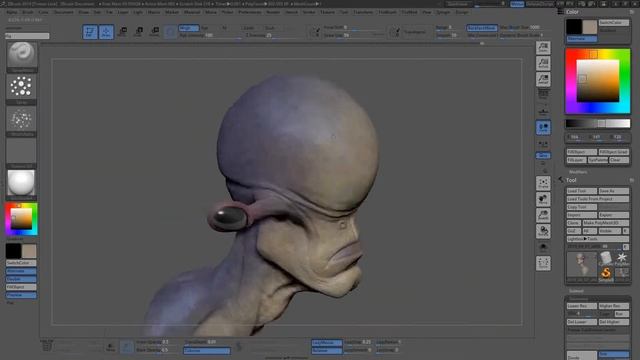Viewport: 640px width, 360px height.
Task: Select the Move view icon on right shelf
Action: tap(543, 199)
